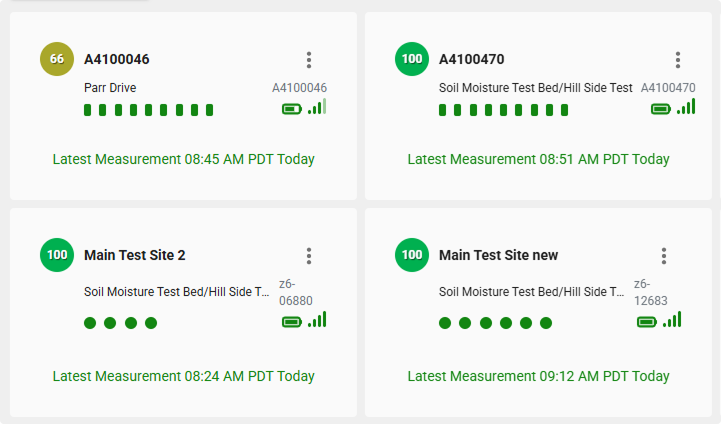The height and width of the screenshot is (424, 721).
Task: Click Latest Measurement 08:45 AM PDT Today
Action: coord(183,159)
